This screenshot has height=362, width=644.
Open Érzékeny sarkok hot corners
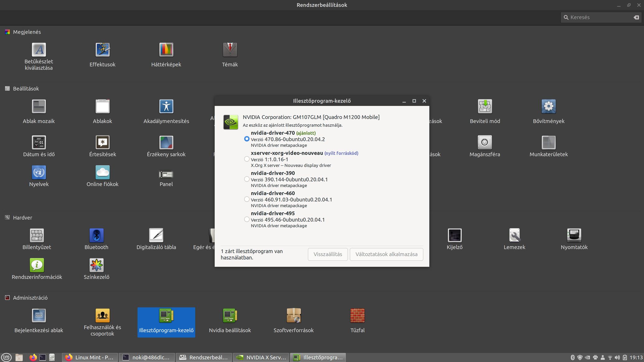[166, 146]
